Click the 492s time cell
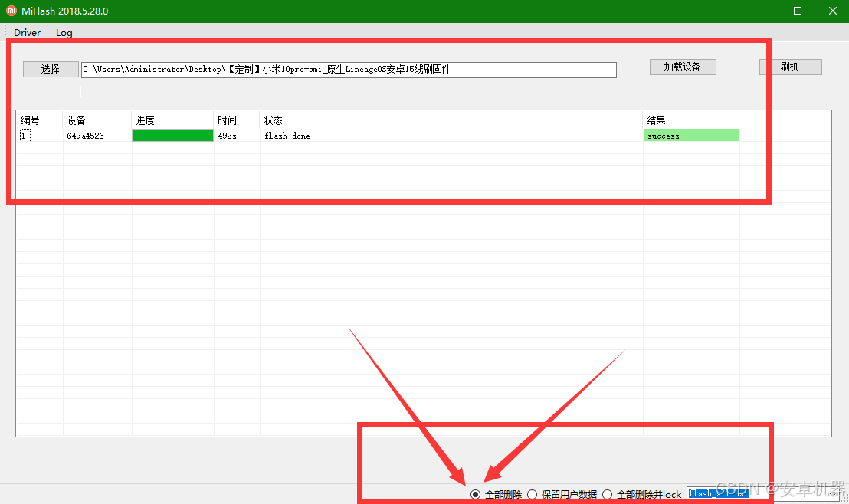The image size is (849, 504). click(x=228, y=136)
